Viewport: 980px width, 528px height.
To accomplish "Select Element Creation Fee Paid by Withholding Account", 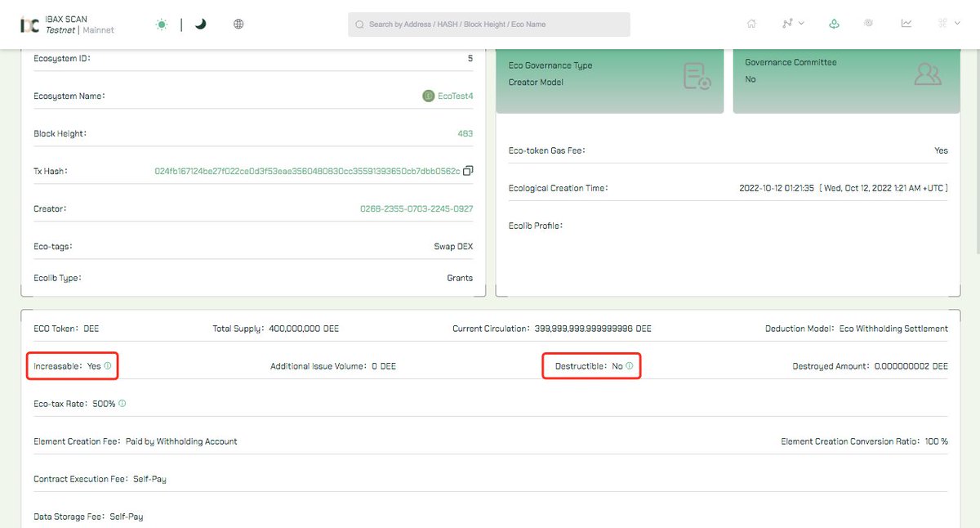I will pos(136,441).
